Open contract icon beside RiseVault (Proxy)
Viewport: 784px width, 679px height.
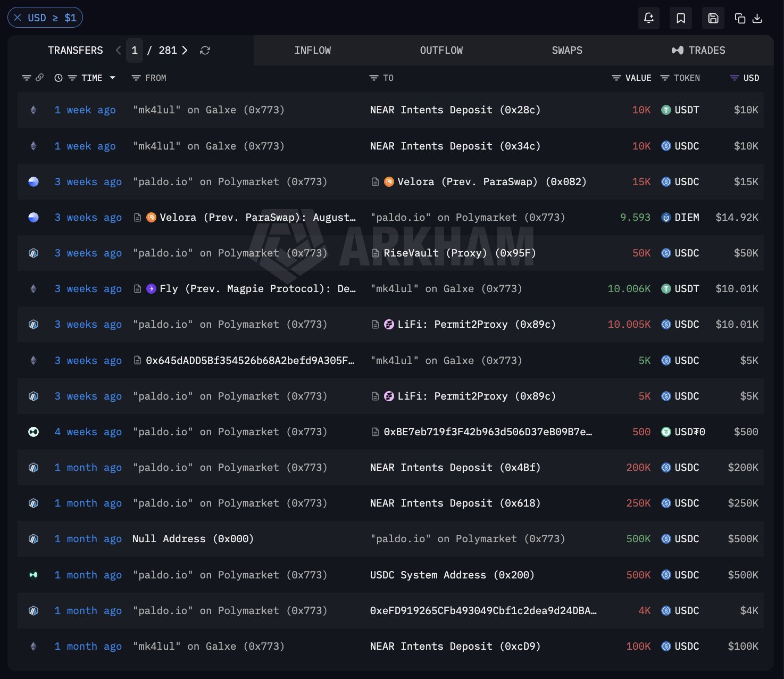point(375,253)
